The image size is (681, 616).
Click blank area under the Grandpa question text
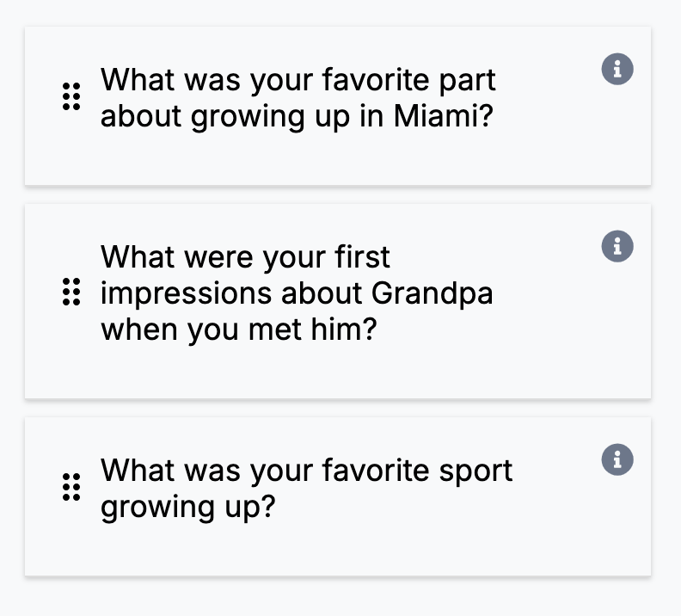pos(335,373)
